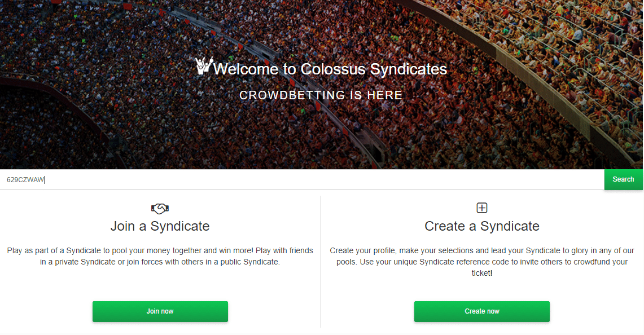644x335 pixels.
Task: Click the word "ticket!" in create text
Action: click(x=482, y=273)
